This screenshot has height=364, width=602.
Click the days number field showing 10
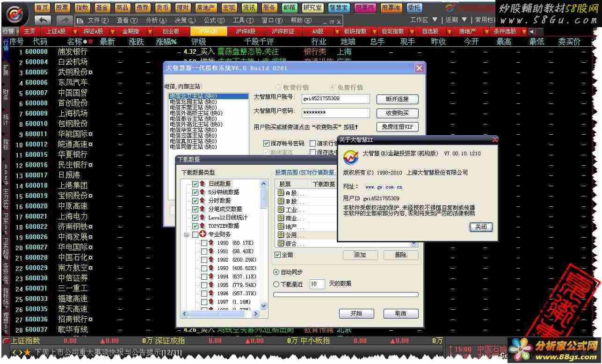(x=317, y=284)
